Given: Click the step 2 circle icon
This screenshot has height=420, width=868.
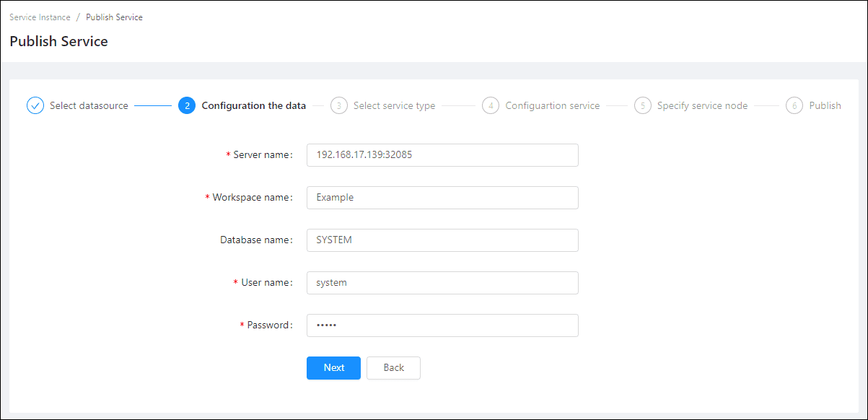Looking at the screenshot, I should (187, 105).
